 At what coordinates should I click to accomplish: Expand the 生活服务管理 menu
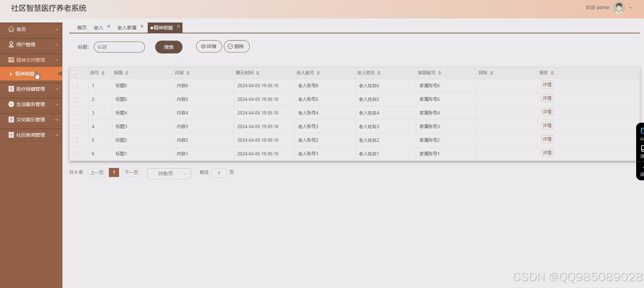57,104
